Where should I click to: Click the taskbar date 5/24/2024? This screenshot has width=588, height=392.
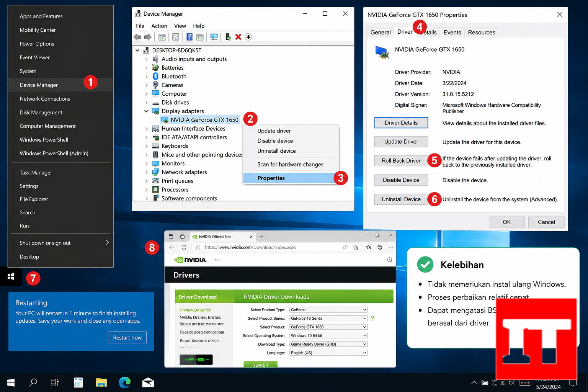pos(548,387)
